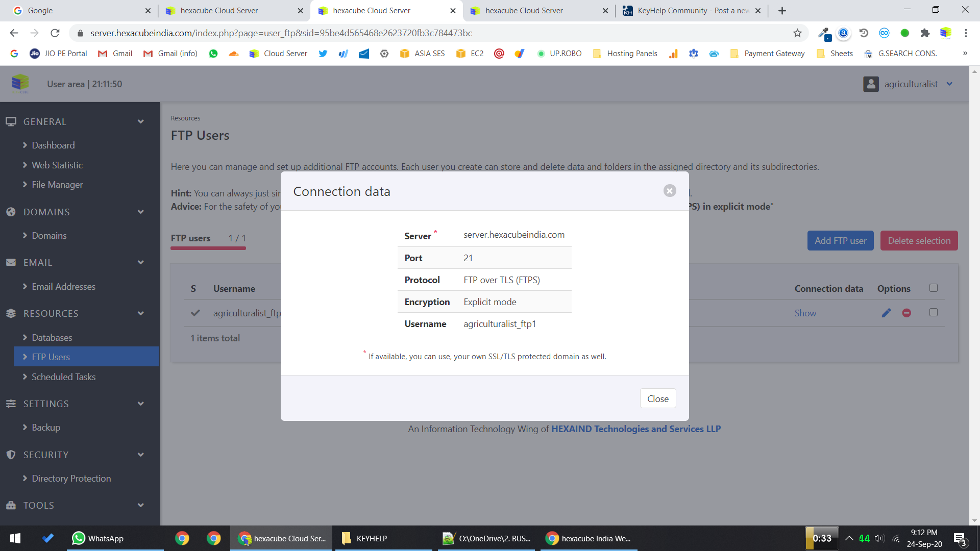Screen dimensions: 980x551
Task: Click the bookmark star icon in address bar
Action: (797, 33)
